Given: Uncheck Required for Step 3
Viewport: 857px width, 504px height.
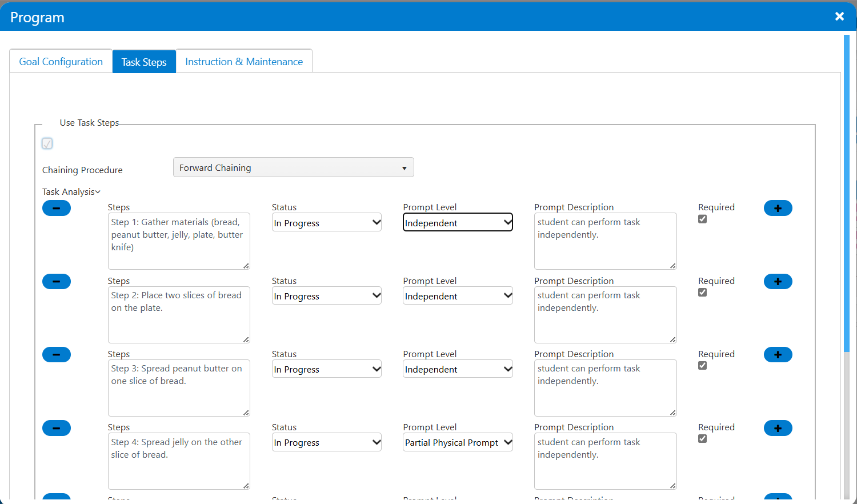Looking at the screenshot, I should click(x=703, y=365).
